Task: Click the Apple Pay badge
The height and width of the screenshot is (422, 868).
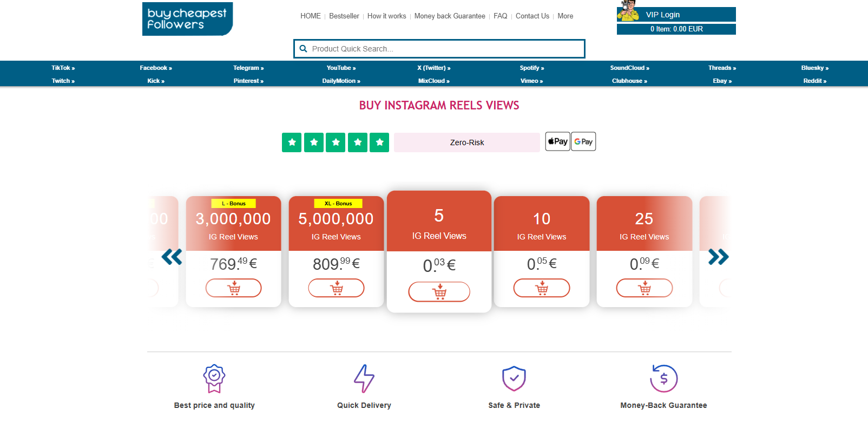Action: coord(557,141)
